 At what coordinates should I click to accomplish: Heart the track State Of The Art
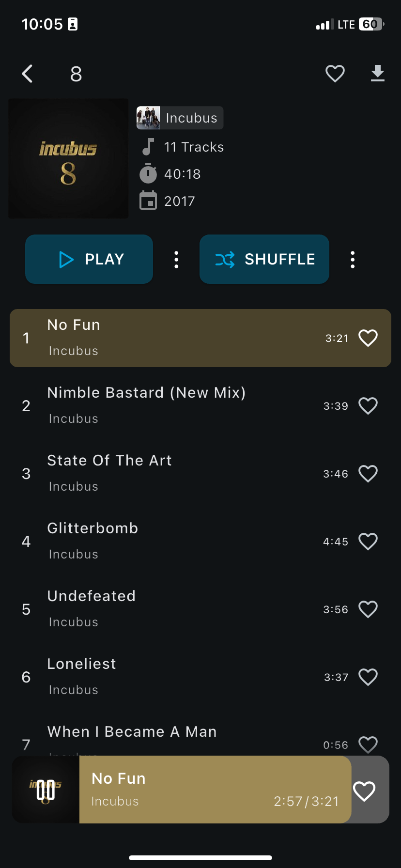coord(368,474)
